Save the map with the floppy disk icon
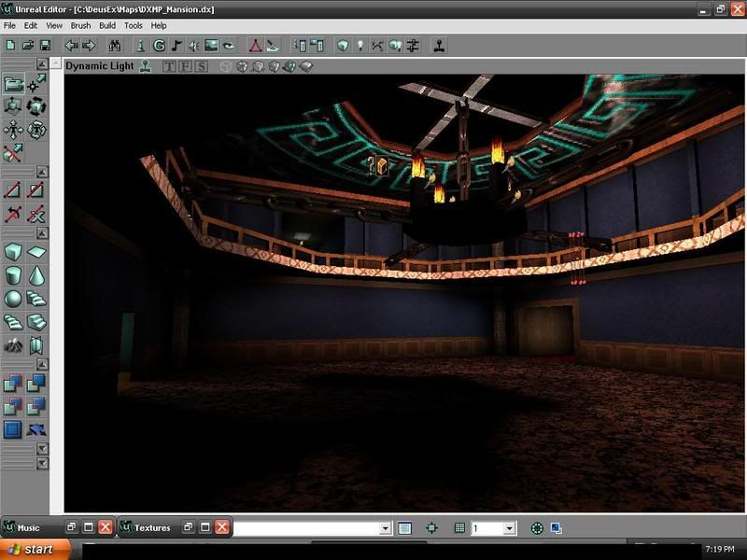The width and height of the screenshot is (747, 560). point(45,46)
